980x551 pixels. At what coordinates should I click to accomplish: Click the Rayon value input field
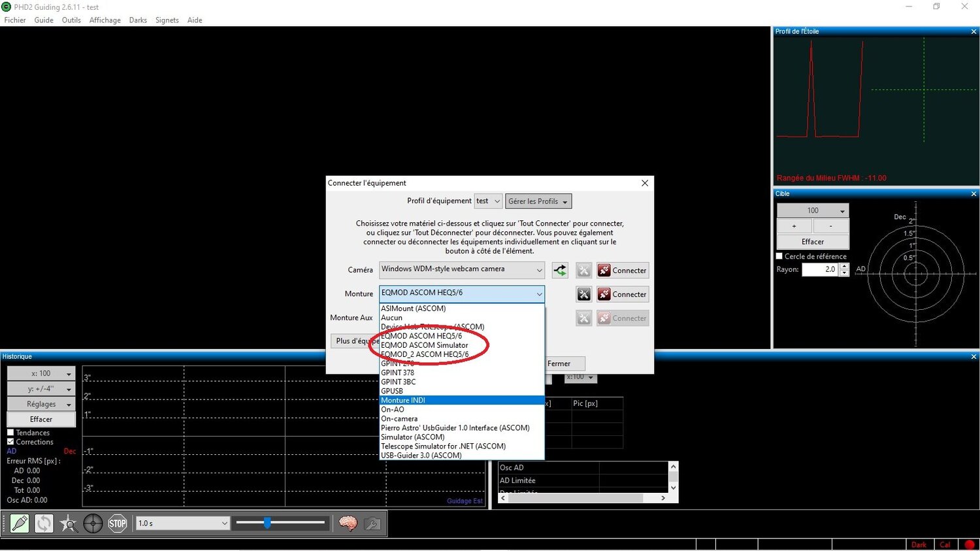(820, 269)
